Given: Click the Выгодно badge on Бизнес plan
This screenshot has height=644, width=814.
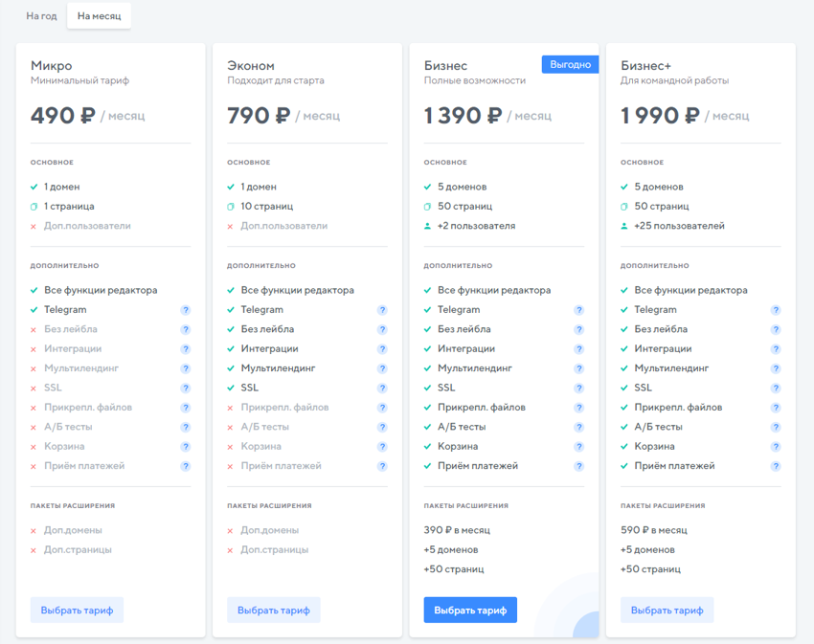Looking at the screenshot, I should coord(570,64).
